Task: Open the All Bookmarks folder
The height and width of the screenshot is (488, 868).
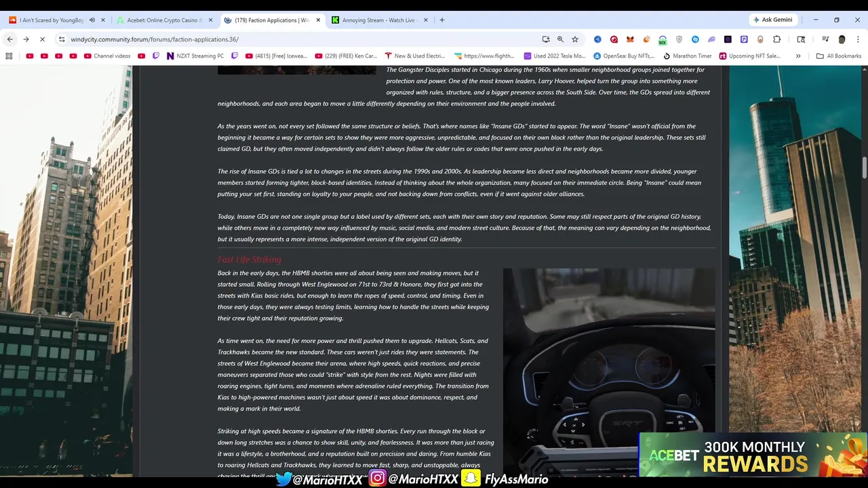Action: [x=839, y=56]
